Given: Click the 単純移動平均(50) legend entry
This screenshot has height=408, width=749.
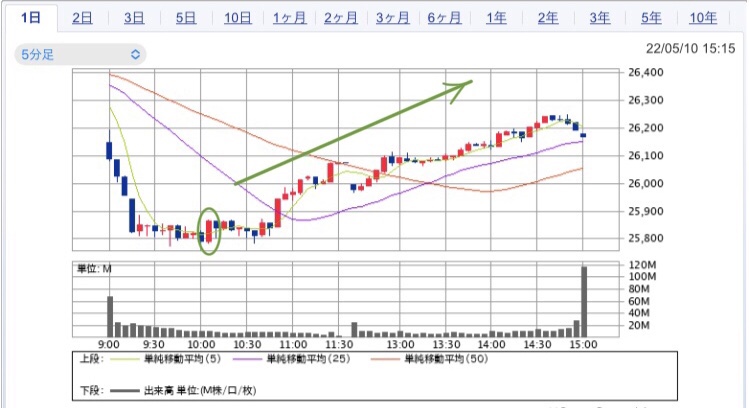Looking at the screenshot, I should click(446, 359).
